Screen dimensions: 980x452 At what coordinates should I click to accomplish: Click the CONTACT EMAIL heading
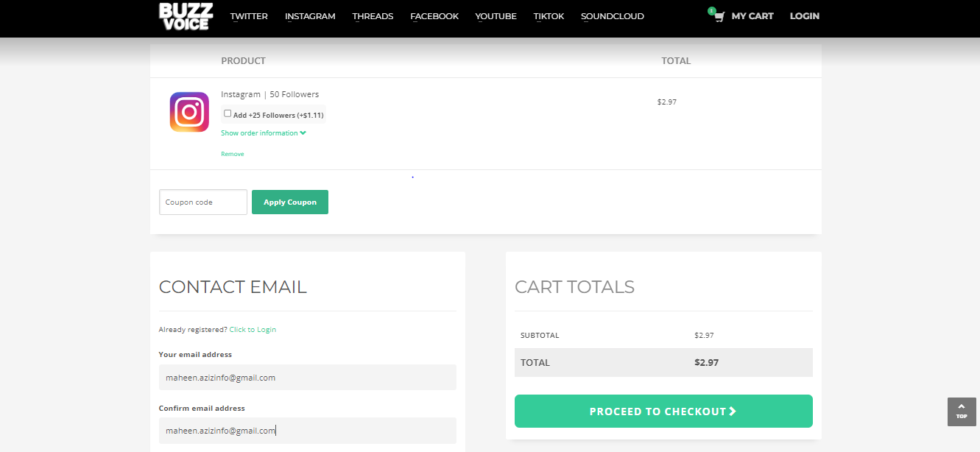coord(233,287)
